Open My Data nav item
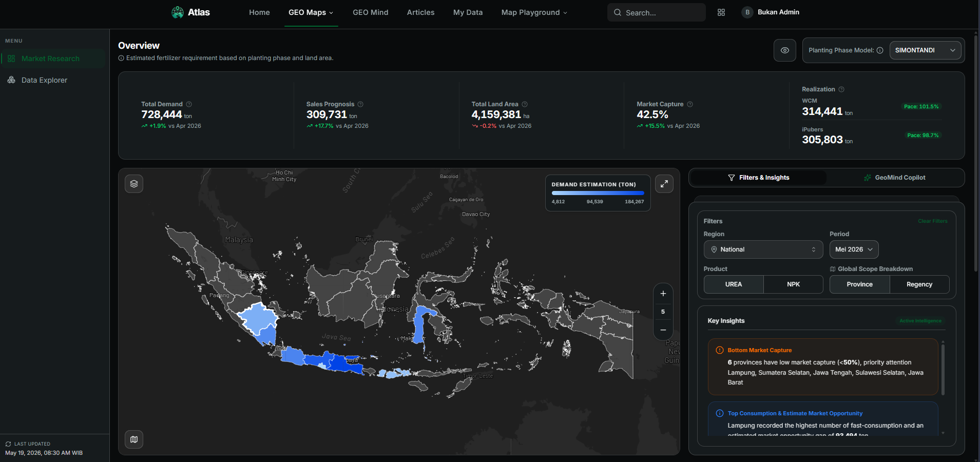The image size is (980, 462). tap(468, 12)
